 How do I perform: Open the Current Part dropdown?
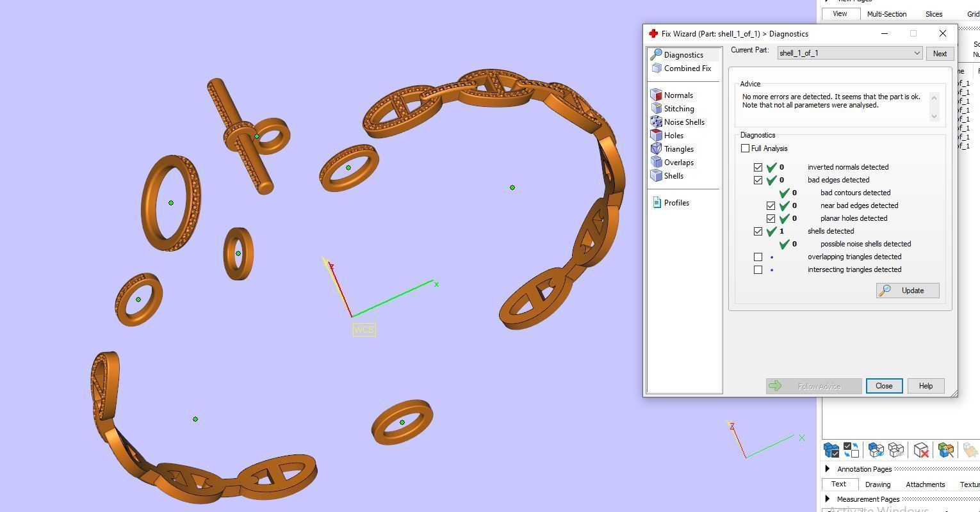point(849,53)
